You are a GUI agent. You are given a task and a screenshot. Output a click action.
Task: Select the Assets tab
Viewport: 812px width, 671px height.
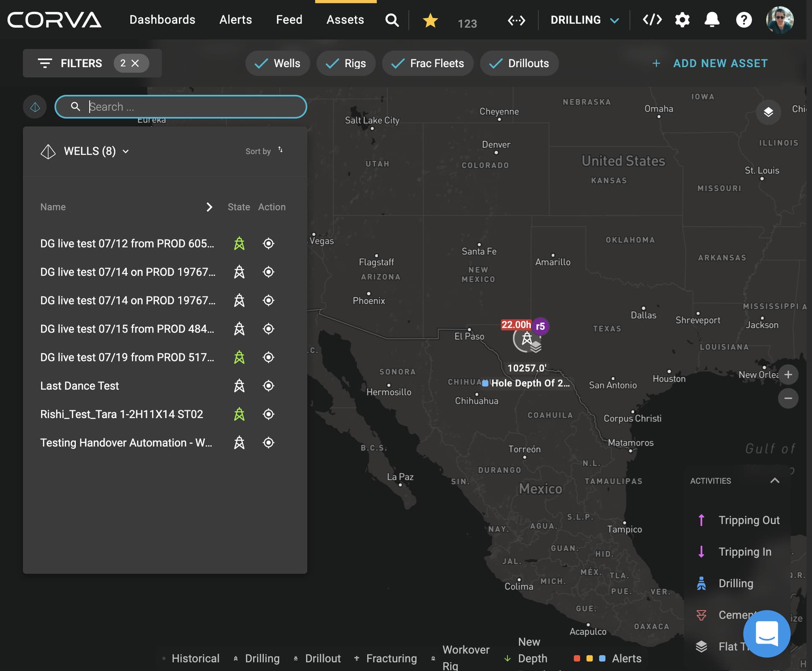(x=345, y=20)
